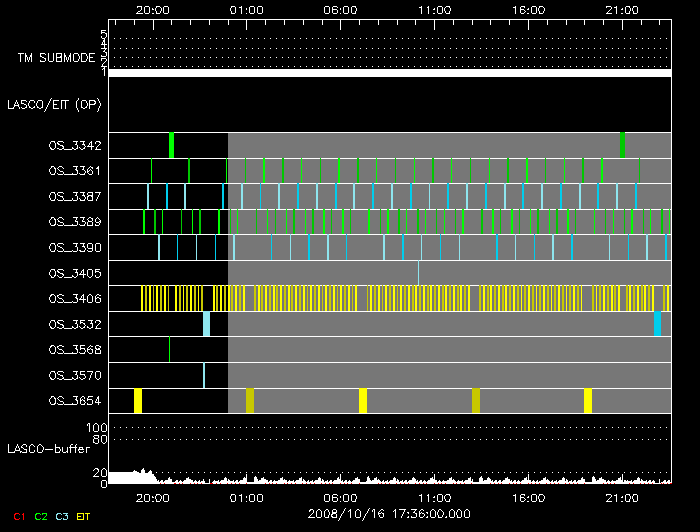Click the green OS_3342 marker near 21:00
This screenshot has height=532, width=700.
point(623,145)
